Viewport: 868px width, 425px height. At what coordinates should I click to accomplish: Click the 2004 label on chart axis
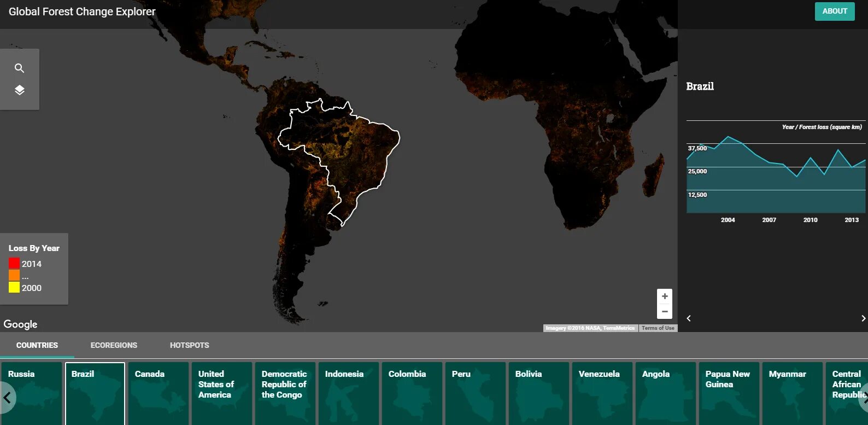(728, 220)
